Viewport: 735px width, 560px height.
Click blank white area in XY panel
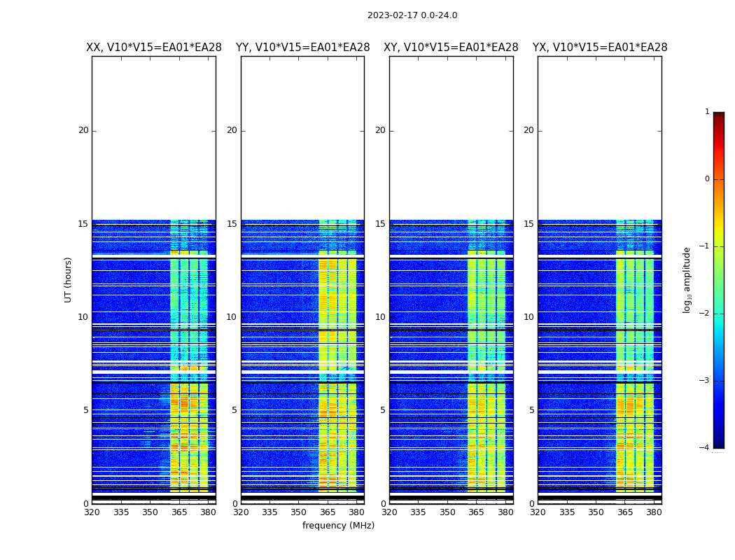(x=451, y=140)
